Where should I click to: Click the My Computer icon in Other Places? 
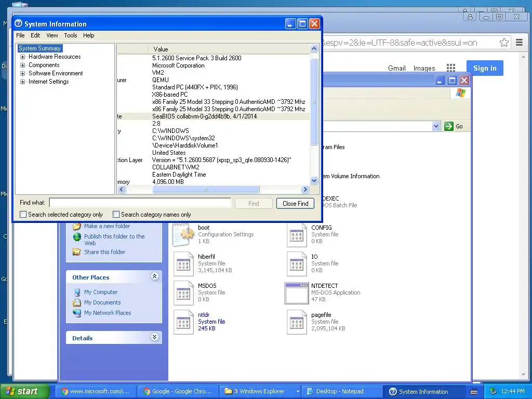pos(77,292)
